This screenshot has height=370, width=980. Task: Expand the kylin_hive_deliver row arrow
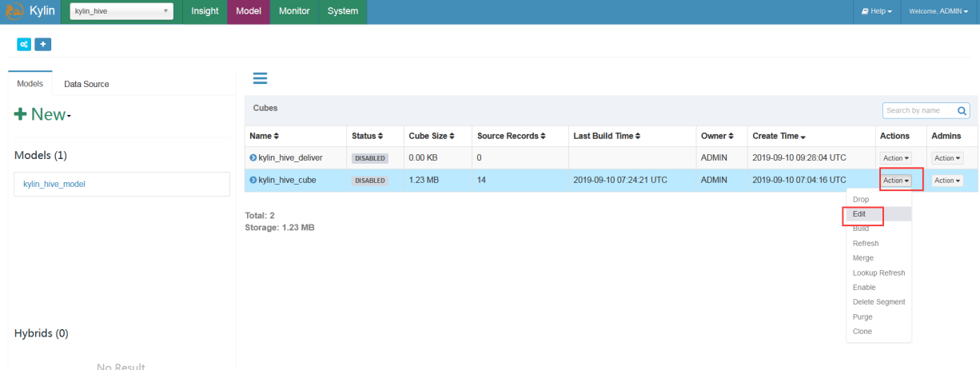pyautogui.click(x=253, y=158)
